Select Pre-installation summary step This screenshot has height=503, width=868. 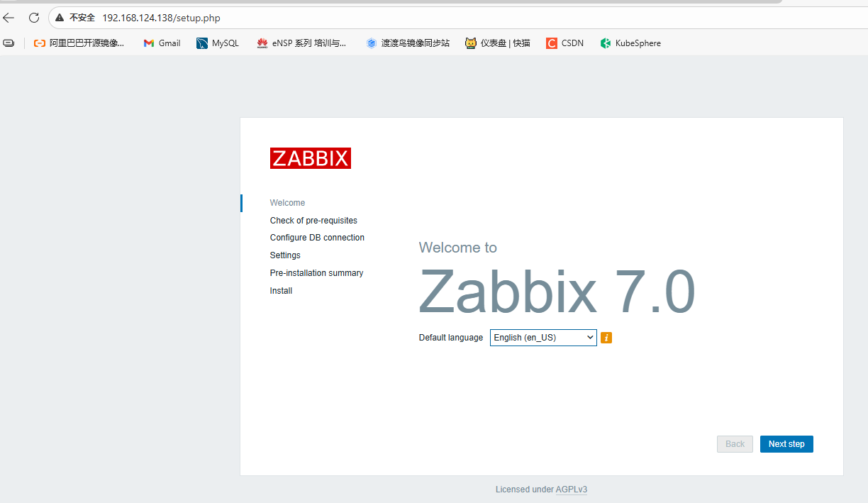point(316,273)
